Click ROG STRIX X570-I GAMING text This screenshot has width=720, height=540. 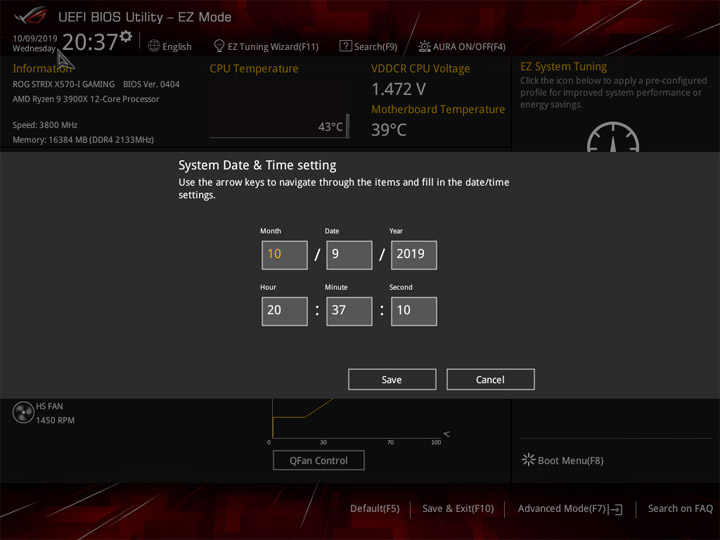(x=63, y=84)
